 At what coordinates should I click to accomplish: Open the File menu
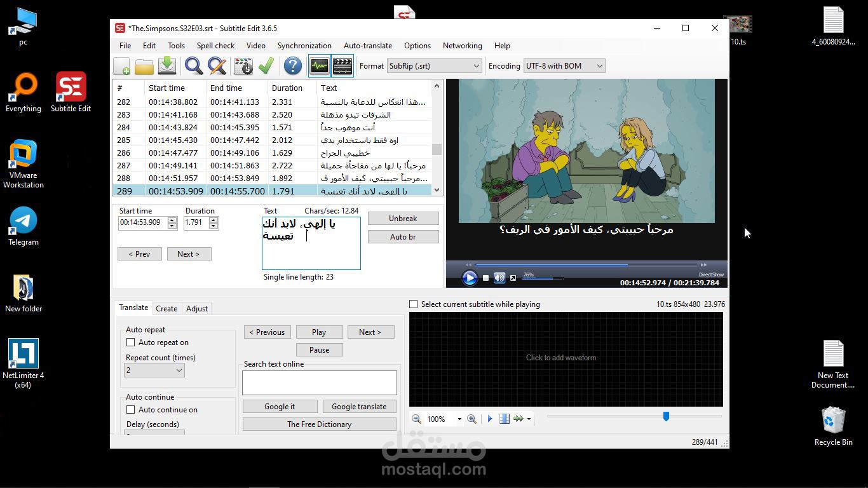tap(125, 46)
